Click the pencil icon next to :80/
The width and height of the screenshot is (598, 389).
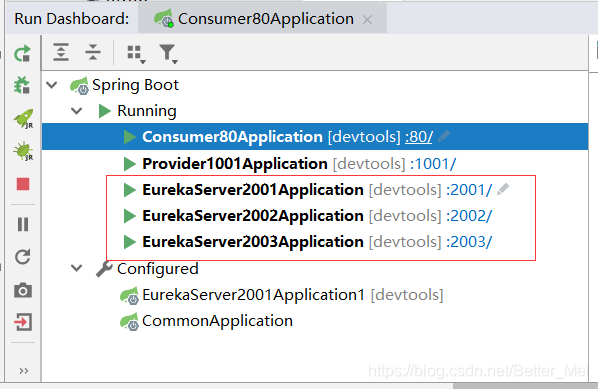pos(444,136)
